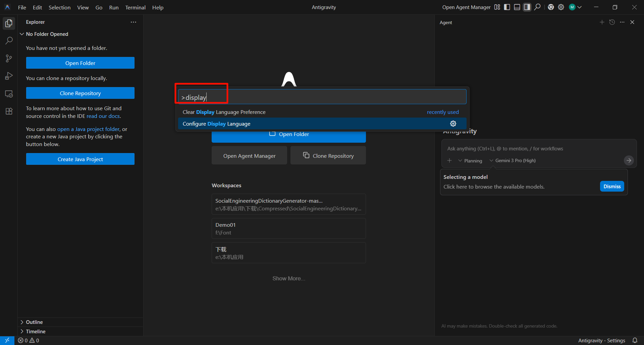Click the gear icon beside Configure Display Language
Screen dimensions: 644x345
point(453,124)
